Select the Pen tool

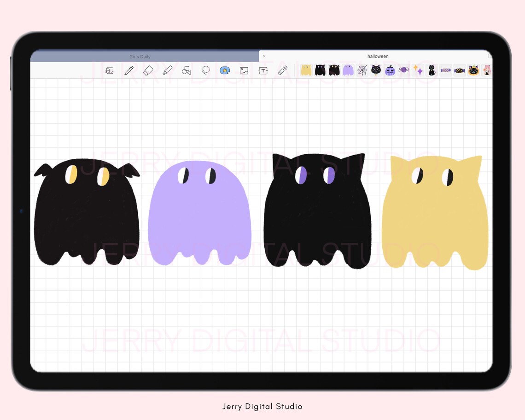pos(129,70)
